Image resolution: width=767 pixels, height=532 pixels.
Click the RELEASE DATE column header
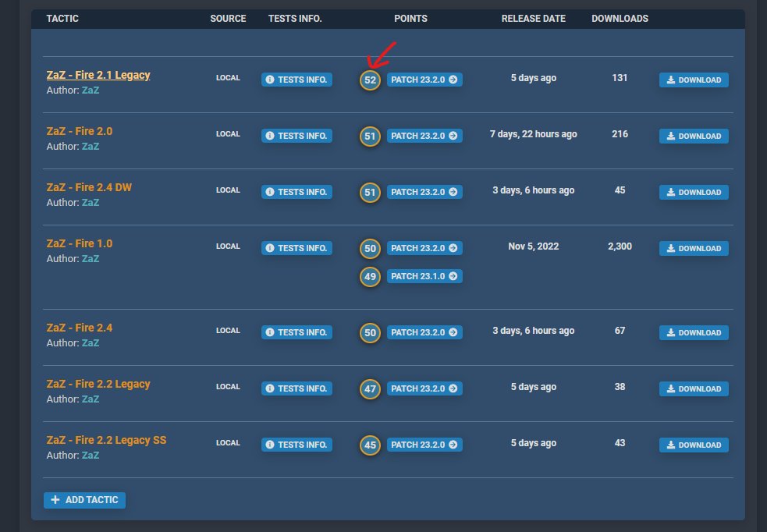(533, 19)
